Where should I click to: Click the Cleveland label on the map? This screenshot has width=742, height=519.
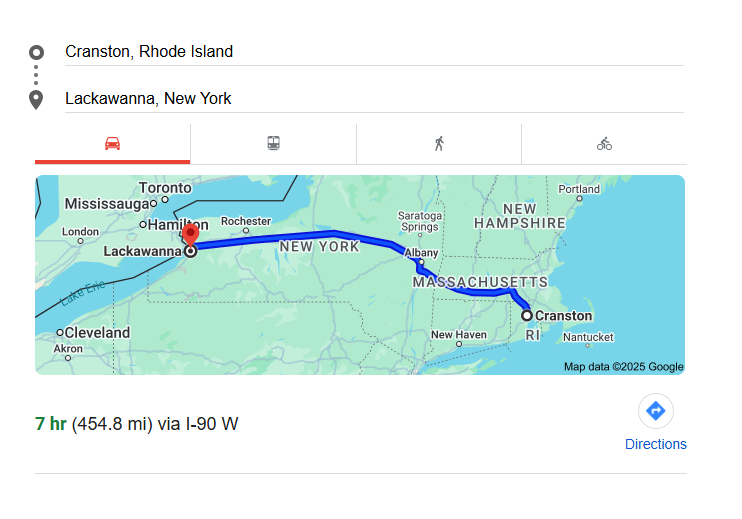pos(97,332)
